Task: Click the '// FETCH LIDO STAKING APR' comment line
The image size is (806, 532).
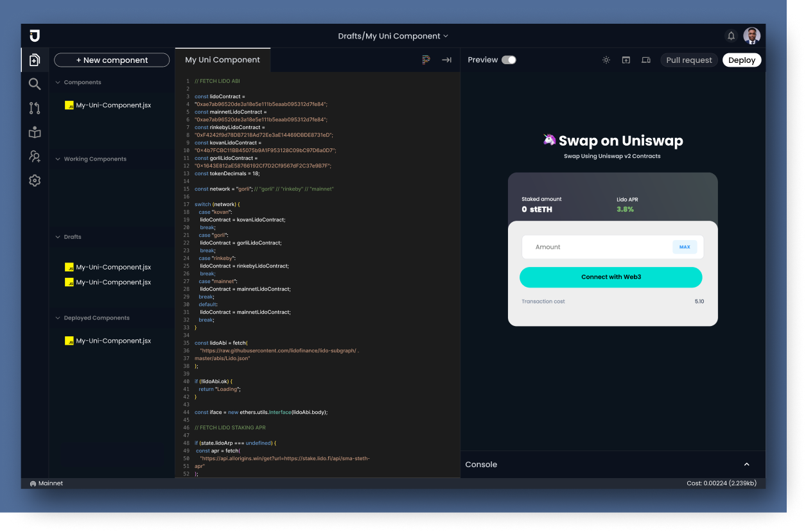Action: coord(230,428)
